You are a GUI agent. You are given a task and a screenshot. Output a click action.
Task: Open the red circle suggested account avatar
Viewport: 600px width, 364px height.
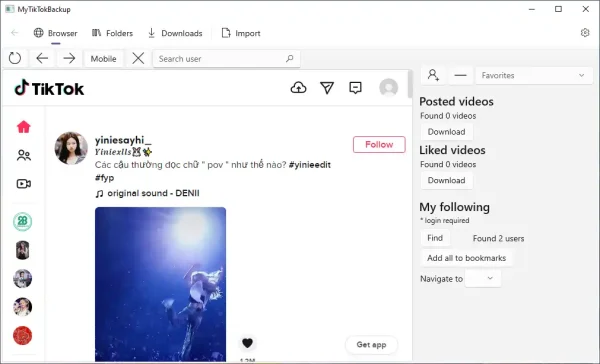[23, 336]
